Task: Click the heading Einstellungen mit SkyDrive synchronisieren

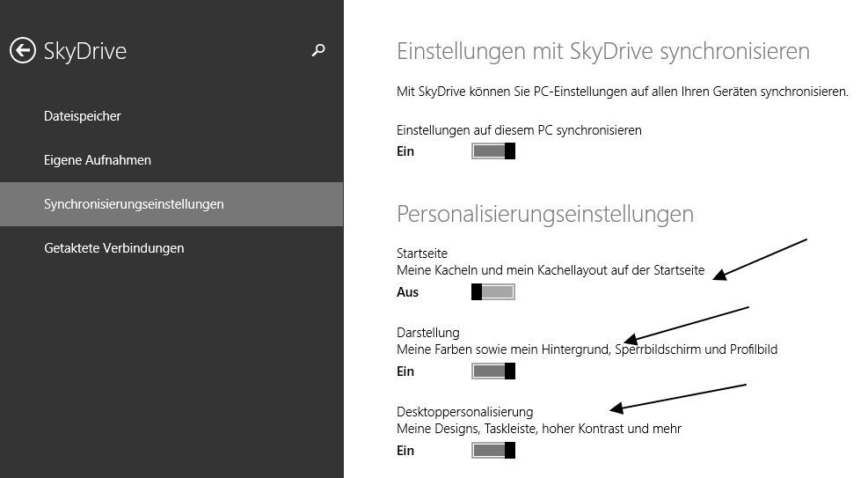Action: 603,52
